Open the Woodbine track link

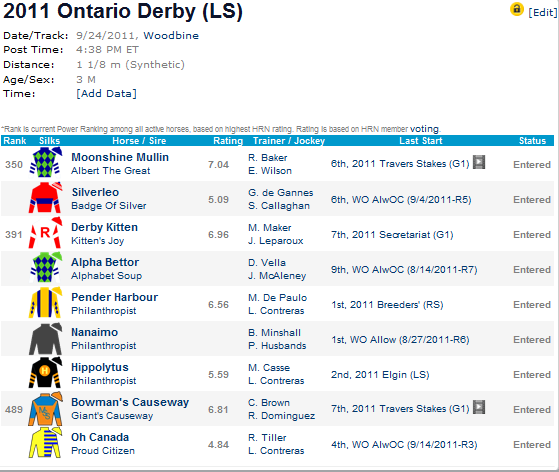tap(171, 36)
